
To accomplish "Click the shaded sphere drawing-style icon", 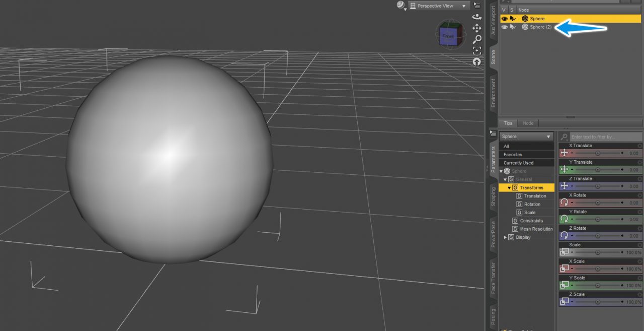I will click(400, 5).
